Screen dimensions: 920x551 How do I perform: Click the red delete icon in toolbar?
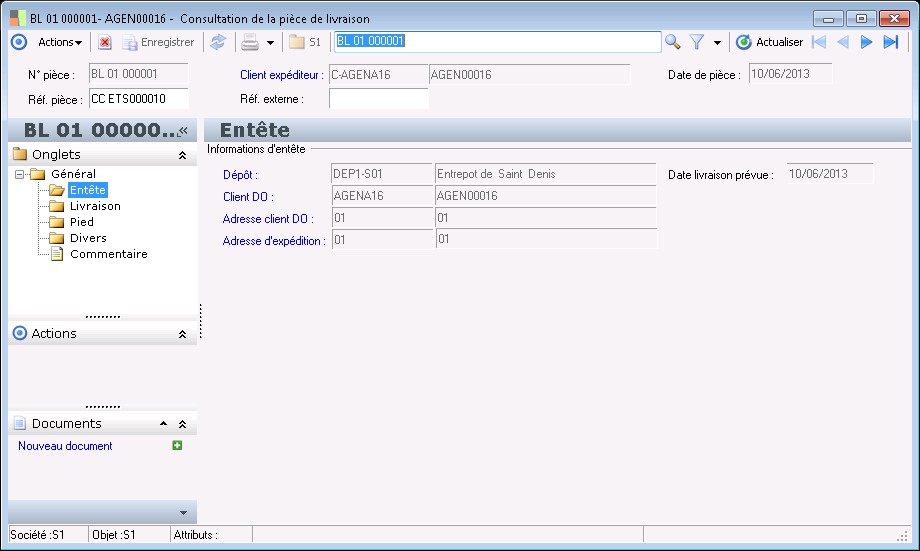105,42
